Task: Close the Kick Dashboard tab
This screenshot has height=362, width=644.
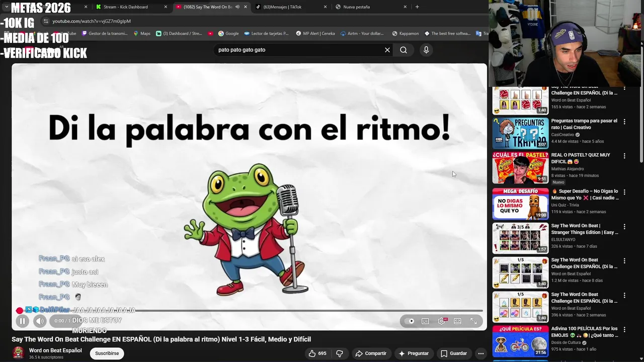Action: (x=166, y=7)
